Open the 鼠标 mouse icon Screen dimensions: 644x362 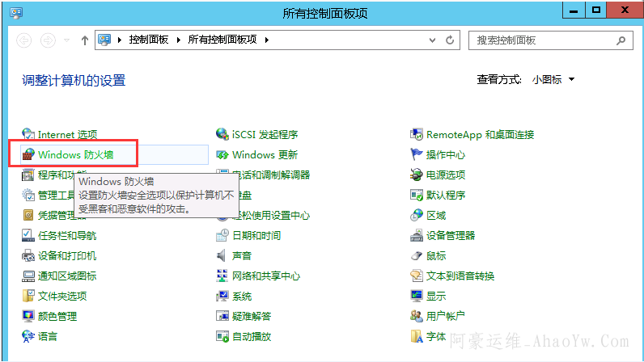(417, 255)
